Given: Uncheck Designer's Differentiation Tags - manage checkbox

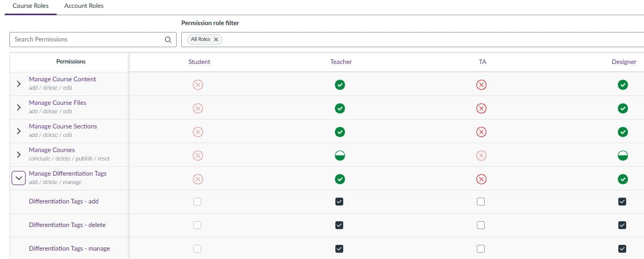Looking at the screenshot, I should 623,249.
